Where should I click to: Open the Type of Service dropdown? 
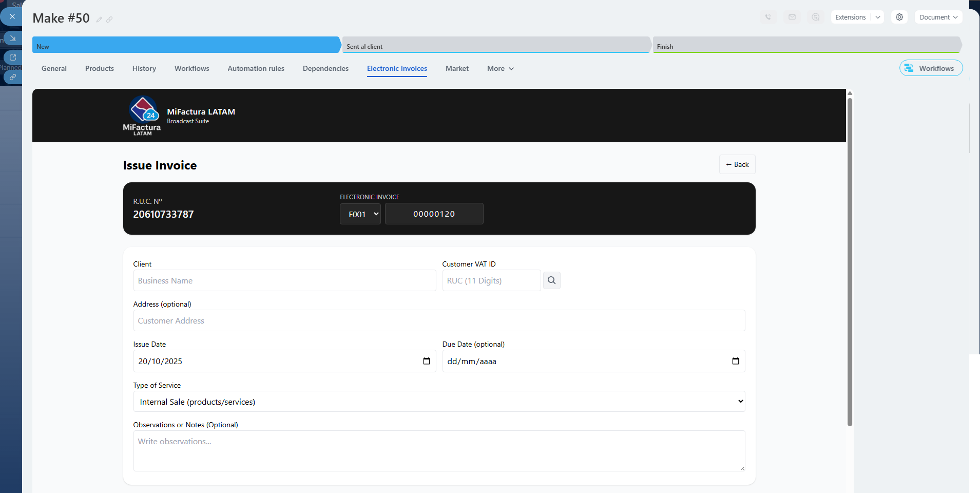pos(439,402)
